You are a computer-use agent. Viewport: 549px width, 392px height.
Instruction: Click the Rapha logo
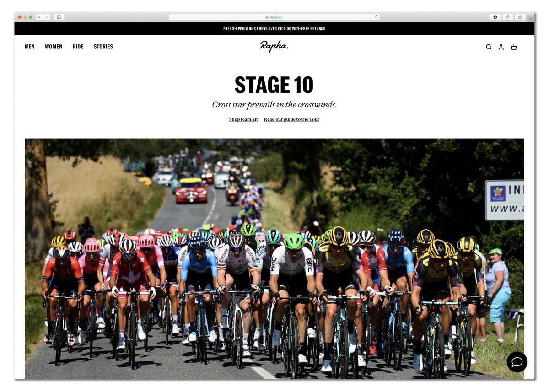coord(274,46)
